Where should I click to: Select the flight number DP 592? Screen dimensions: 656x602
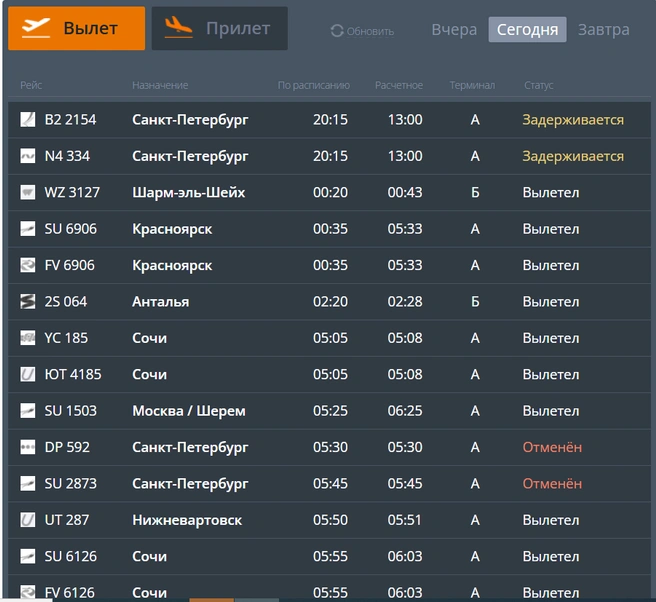coord(67,447)
